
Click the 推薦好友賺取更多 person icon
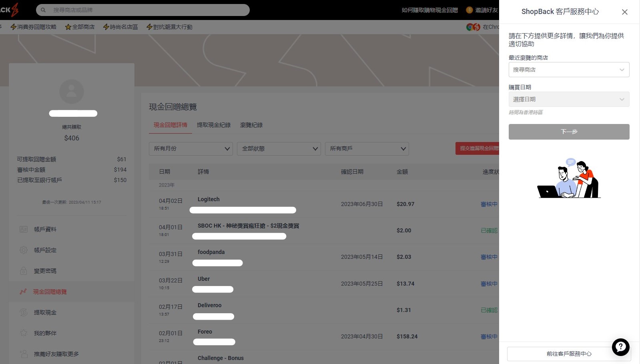click(x=24, y=354)
